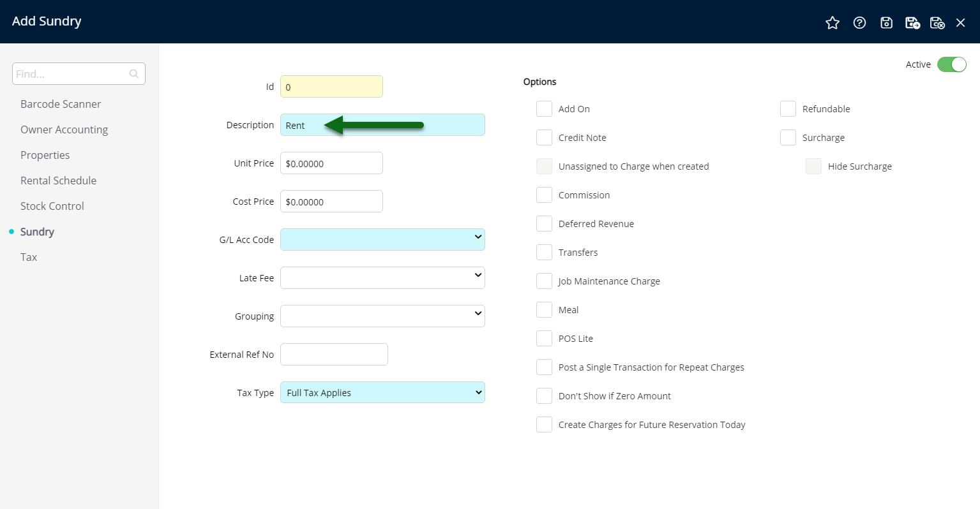Add this screen to favourites via star icon
Viewport: 980px width, 509px height.
click(x=833, y=23)
